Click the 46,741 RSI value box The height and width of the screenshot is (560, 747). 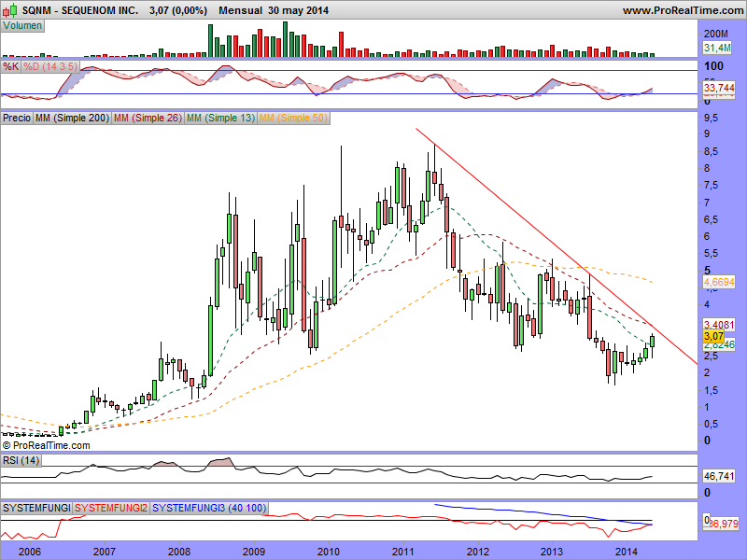click(x=719, y=476)
